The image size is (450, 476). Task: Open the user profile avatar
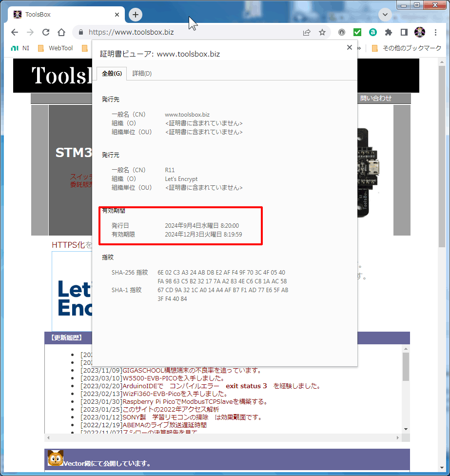(x=420, y=32)
